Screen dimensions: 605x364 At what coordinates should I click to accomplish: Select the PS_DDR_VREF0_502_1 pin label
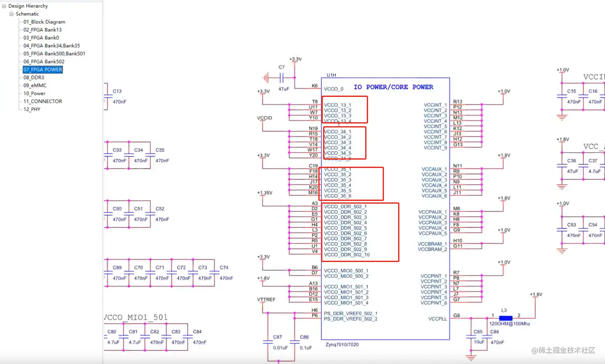(351, 314)
